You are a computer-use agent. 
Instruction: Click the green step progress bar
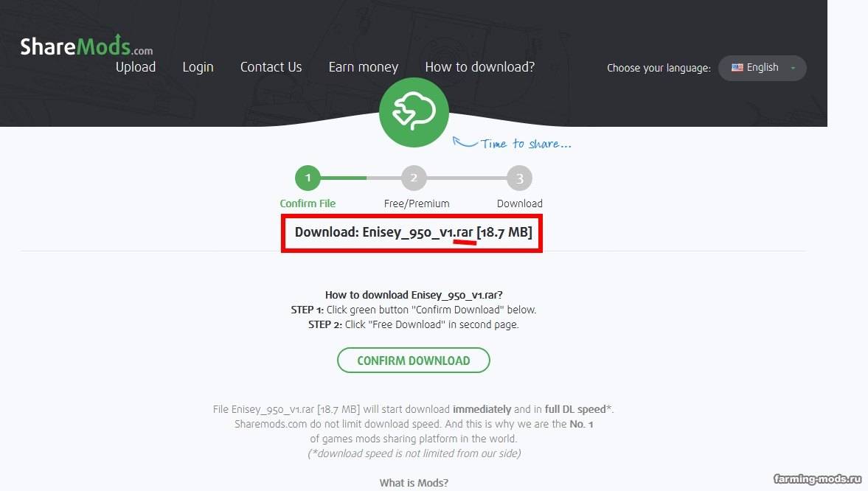[x=343, y=178]
